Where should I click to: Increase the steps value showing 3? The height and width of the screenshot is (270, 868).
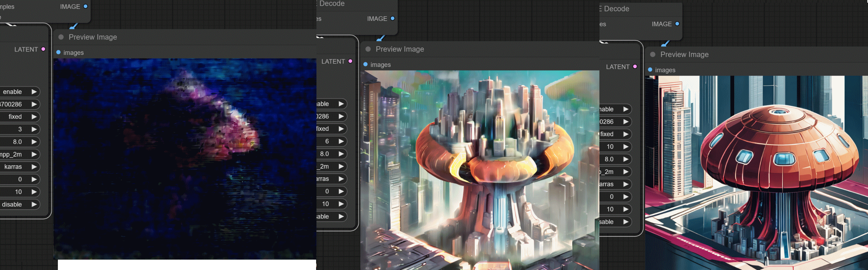(x=34, y=129)
